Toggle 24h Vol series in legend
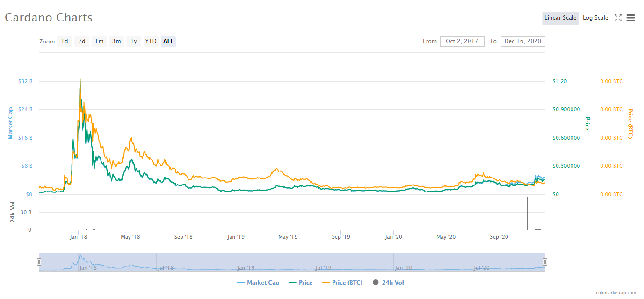This screenshot has width=644, height=299. [388, 283]
